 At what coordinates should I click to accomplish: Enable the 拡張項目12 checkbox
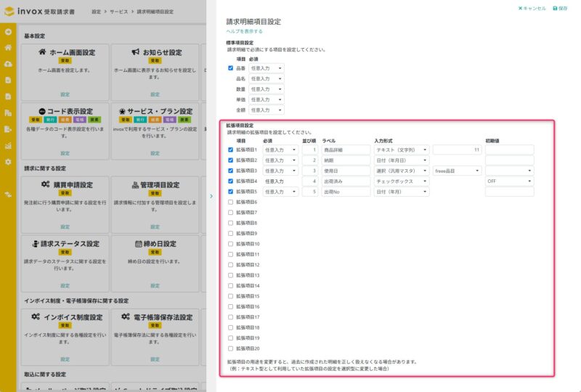tap(230, 264)
